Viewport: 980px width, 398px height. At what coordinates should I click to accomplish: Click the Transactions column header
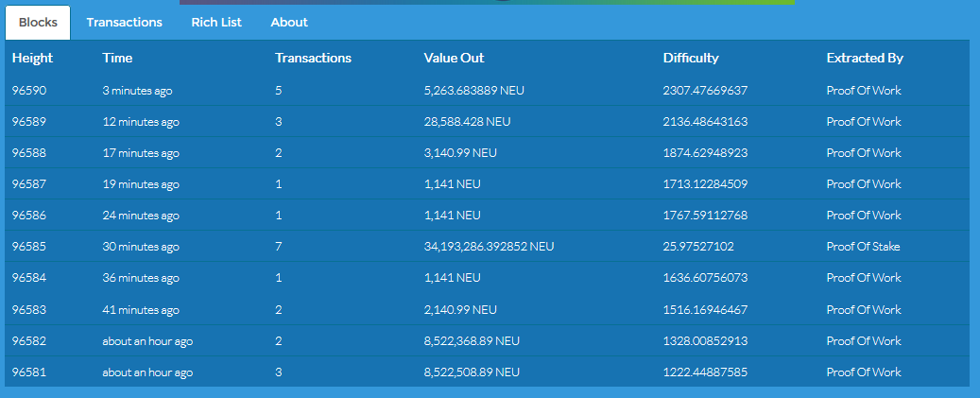tap(313, 58)
